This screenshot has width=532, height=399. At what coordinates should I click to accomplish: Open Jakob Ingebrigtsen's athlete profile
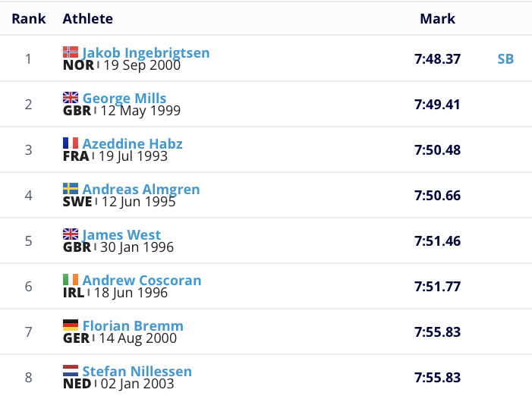coord(146,53)
